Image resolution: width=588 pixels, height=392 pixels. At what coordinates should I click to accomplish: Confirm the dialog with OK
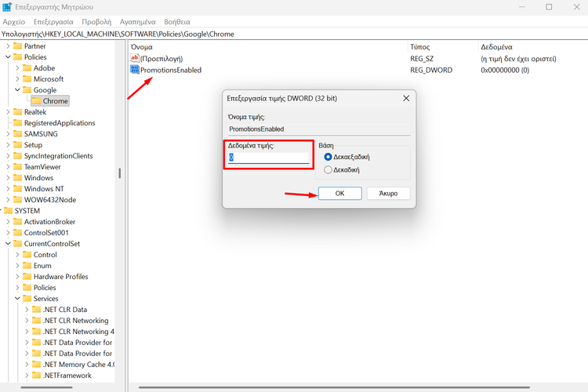coord(339,193)
